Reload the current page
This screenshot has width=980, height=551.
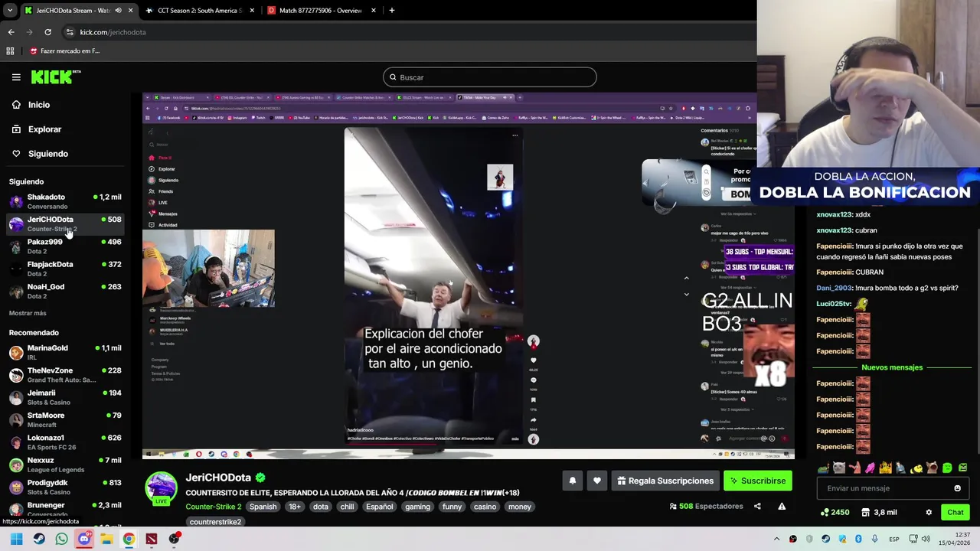point(47,32)
